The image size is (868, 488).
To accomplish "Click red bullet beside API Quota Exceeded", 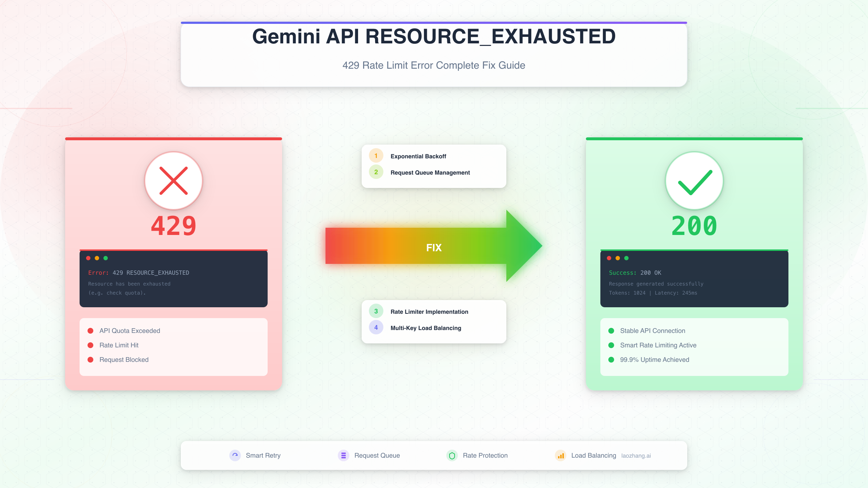I will pyautogui.click(x=90, y=331).
